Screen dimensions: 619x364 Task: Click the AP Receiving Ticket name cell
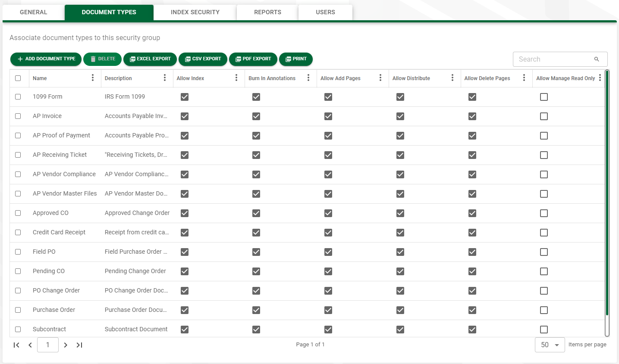[60, 155]
